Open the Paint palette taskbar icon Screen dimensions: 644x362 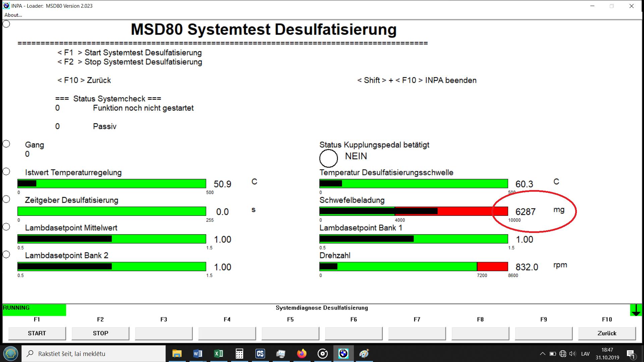click(x=364, y=354)
